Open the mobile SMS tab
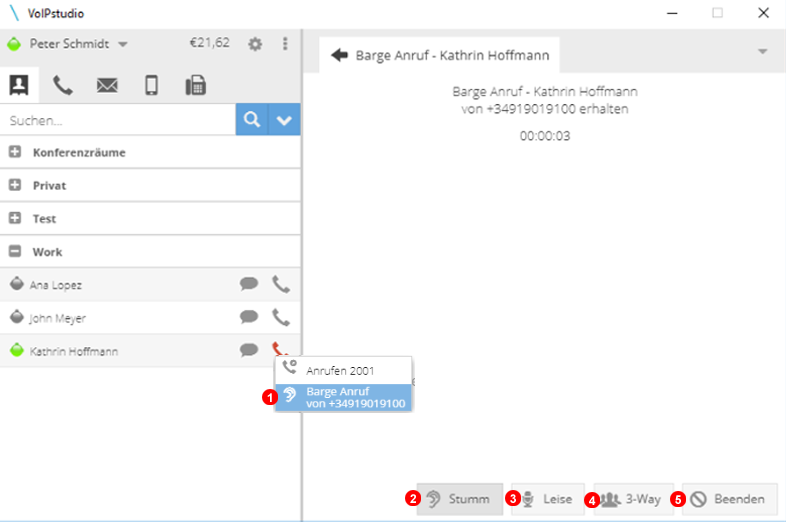This screenshot has height=528, width=786. tap(151, 85)
